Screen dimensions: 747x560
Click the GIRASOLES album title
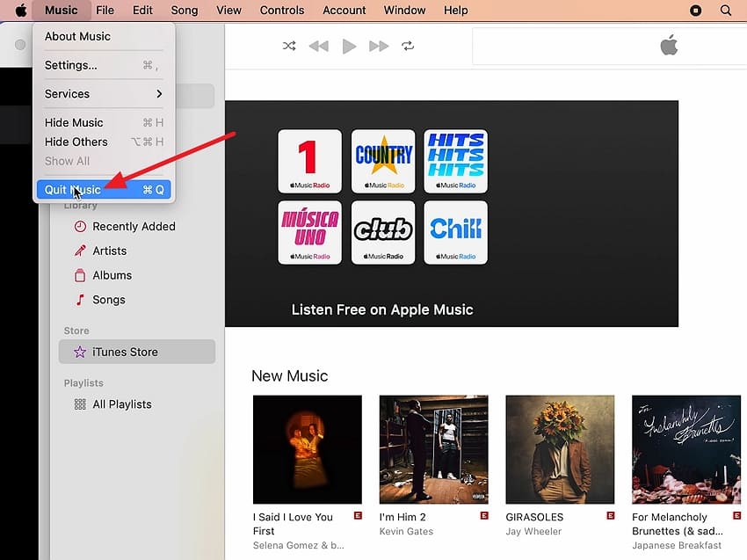point(534,517)
